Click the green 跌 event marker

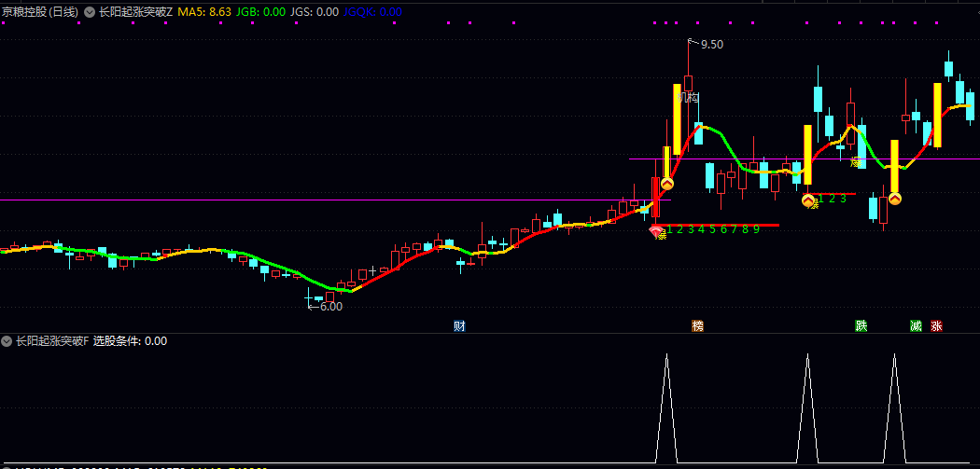pyautogui.click(x=861, y=325)
